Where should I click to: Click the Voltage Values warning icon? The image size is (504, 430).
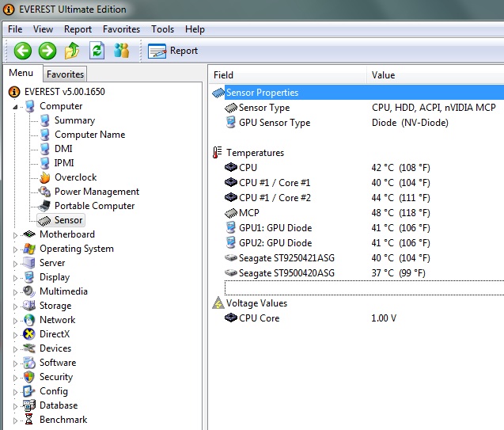tap(218, 303)
